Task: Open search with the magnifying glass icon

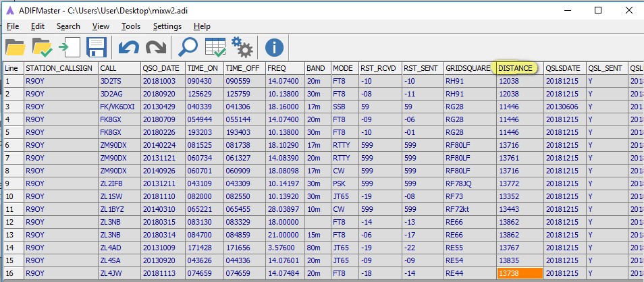Action: (x=187, y=47)
